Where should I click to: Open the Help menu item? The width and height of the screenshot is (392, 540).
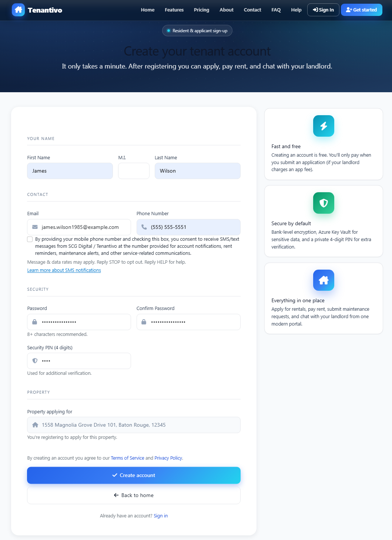296,10
